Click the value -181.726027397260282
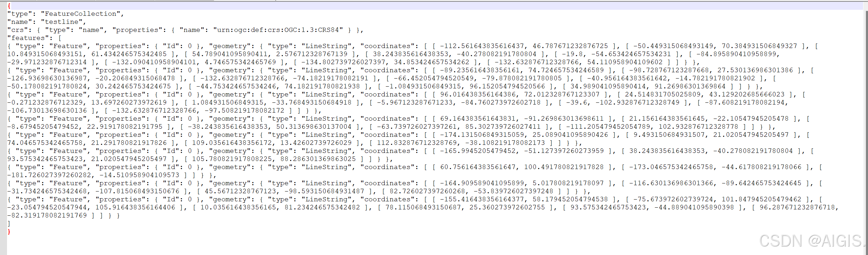 click(49, 175)
